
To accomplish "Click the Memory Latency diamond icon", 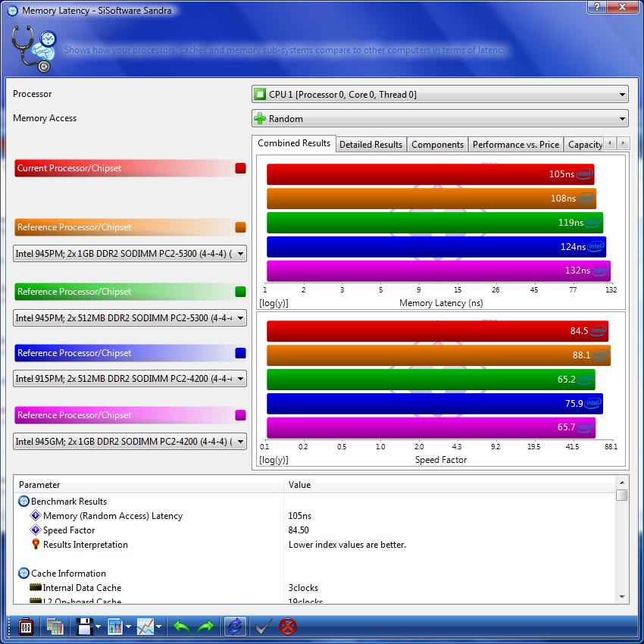I will click(36, 515).
